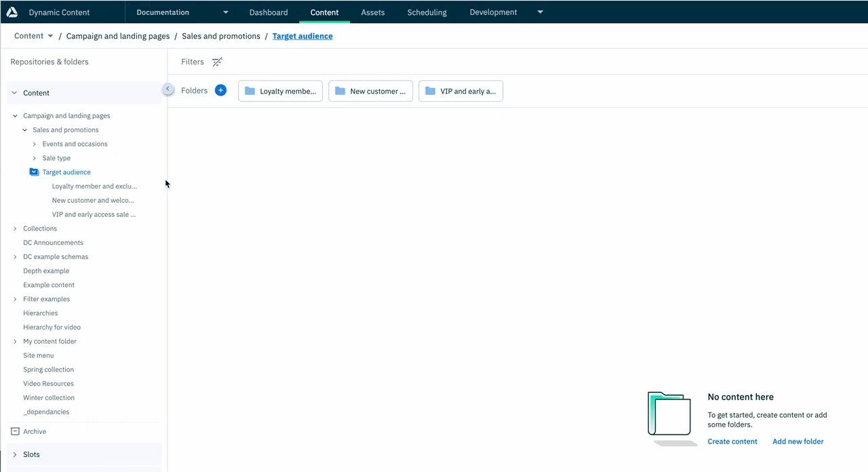868x472 pixels.
Task: Switch to the Dashboard tab
Action: 269,12
